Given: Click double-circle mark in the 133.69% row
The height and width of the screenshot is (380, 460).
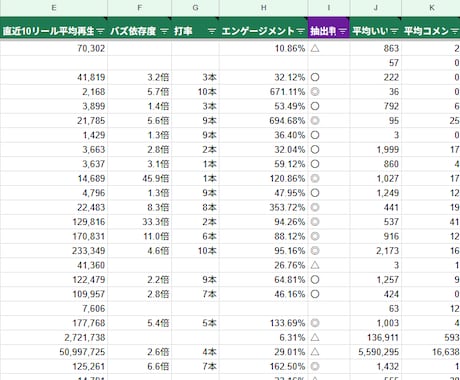Looking at the screenshot, I should [x=315, y=323].
